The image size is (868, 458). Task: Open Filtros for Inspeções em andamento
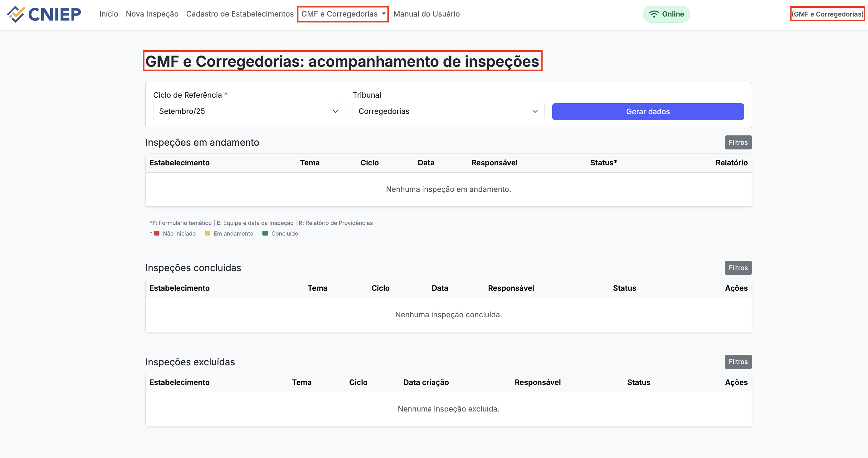point(738,142)
